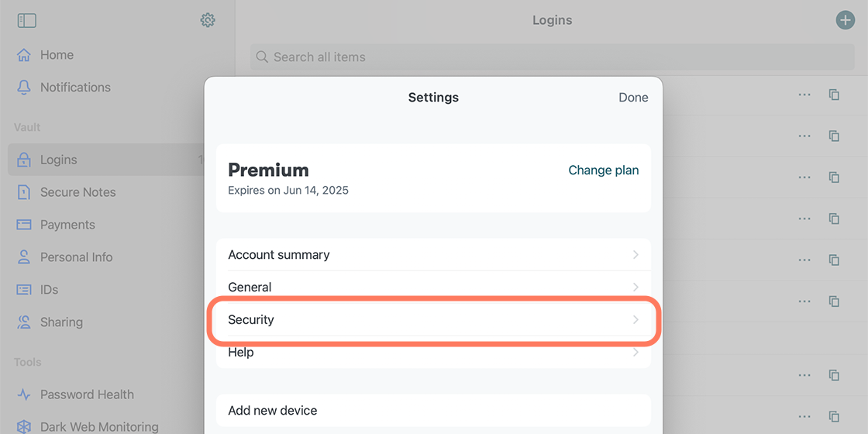Open Password Health tool
The image size is (868, 434).
[75, 394]
